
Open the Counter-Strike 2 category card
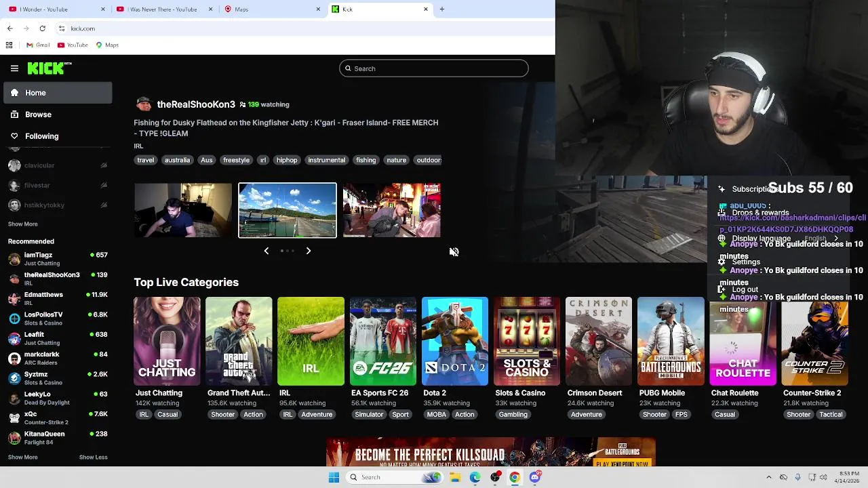coord(814,342)
